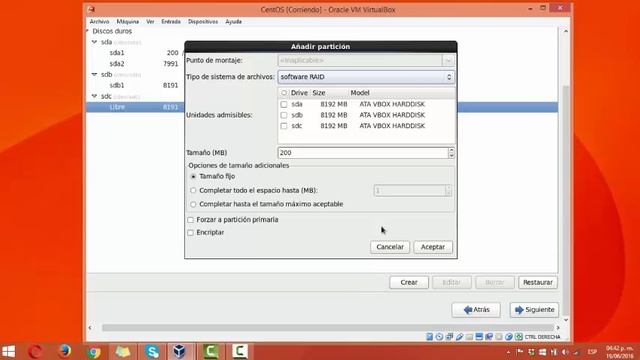640x360 pixels.
Task: Click the Tamaño (MB) input field
Action: [x=363, y=153]
